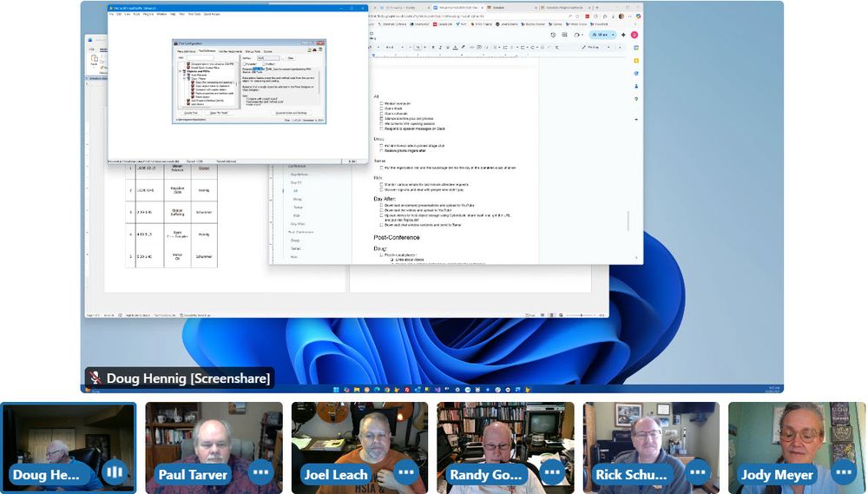Click the clear formatting icon in Docs
868x494 pixels.
pos(557,47)
